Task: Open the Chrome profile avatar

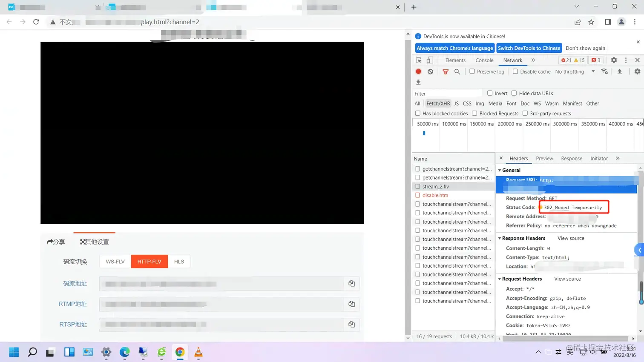Action: click(x=621, y=22)
